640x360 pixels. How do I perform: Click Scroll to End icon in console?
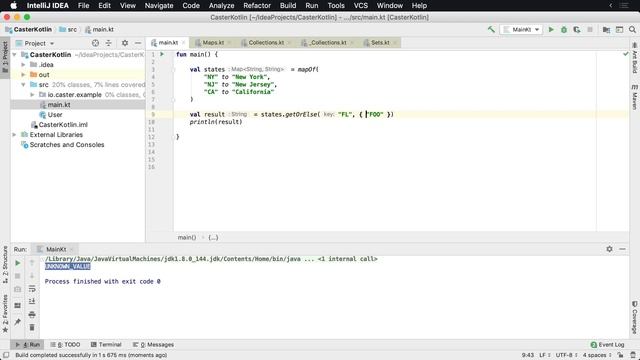click(32, 302)
